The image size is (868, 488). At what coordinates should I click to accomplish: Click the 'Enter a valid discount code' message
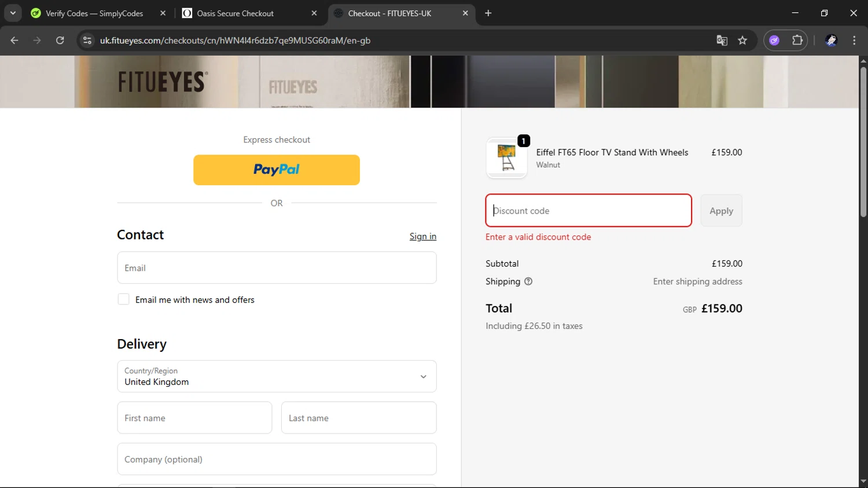[x=538, y=237]
